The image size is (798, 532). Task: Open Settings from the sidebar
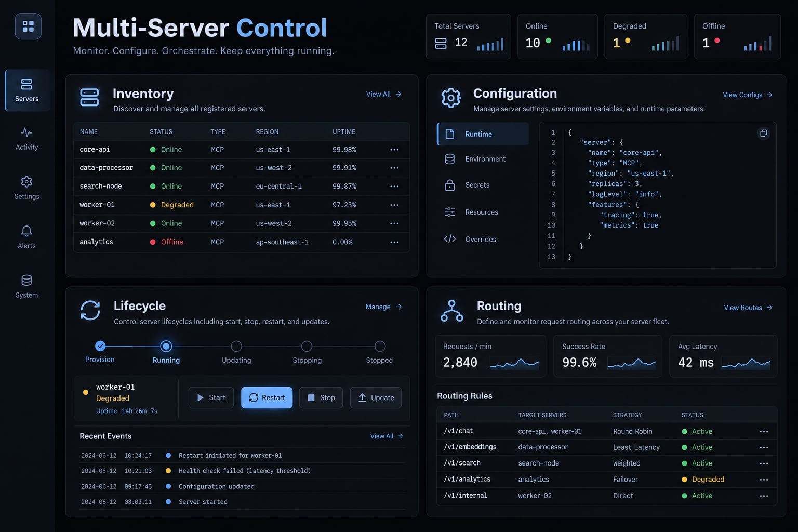[x=26, y=188]
